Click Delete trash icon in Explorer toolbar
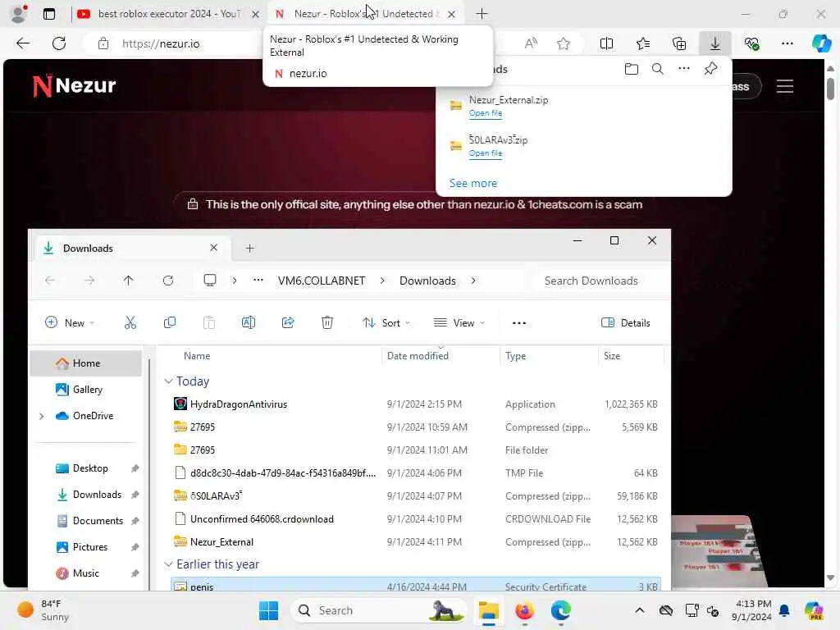 point(327,322)
